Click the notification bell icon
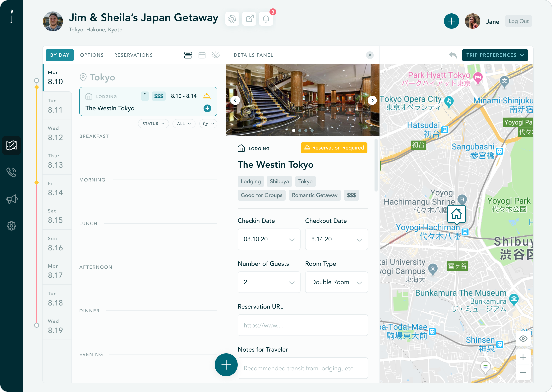The width and height of the screenshot is (552, 392). pos(266,19)
